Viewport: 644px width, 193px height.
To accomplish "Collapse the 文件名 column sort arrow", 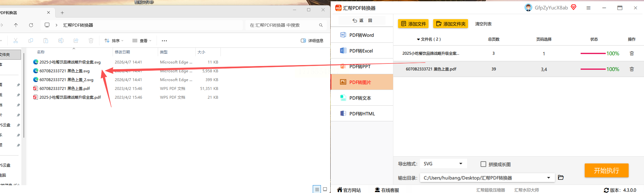I will [418, 40].
